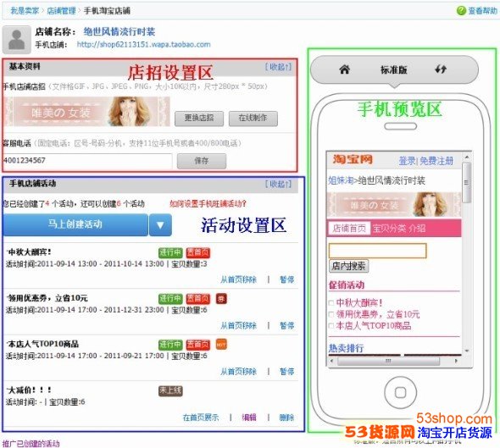Collapse the 手机店铺活动 section via 收起
The height and width of the screenshot is (448, 500).
(278, 184)
